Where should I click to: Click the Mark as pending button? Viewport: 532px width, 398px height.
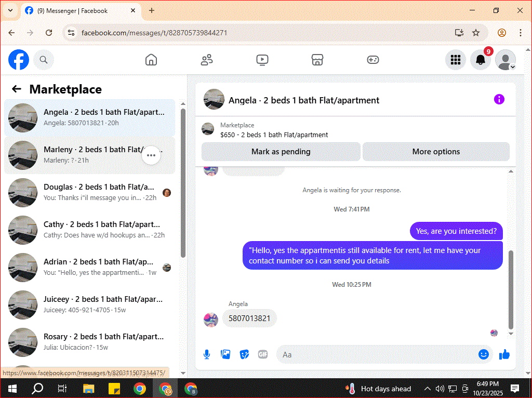pyautogui.click(x=281, y=152)
